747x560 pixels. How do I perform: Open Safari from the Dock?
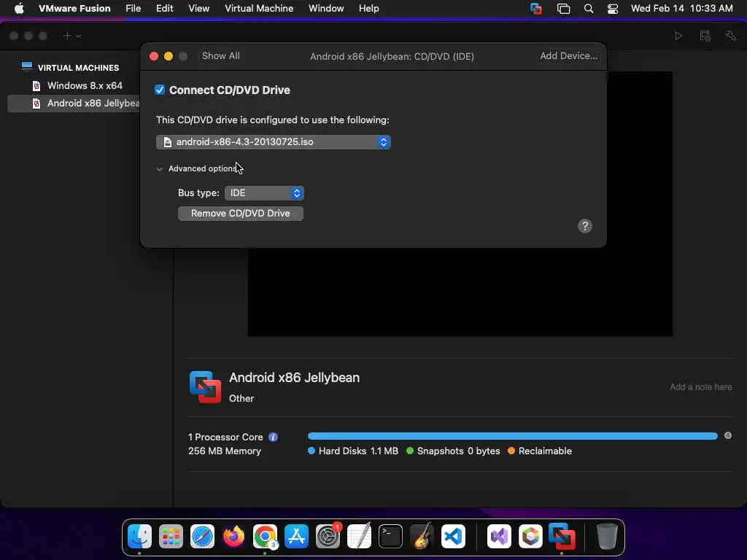coord(202,537)
